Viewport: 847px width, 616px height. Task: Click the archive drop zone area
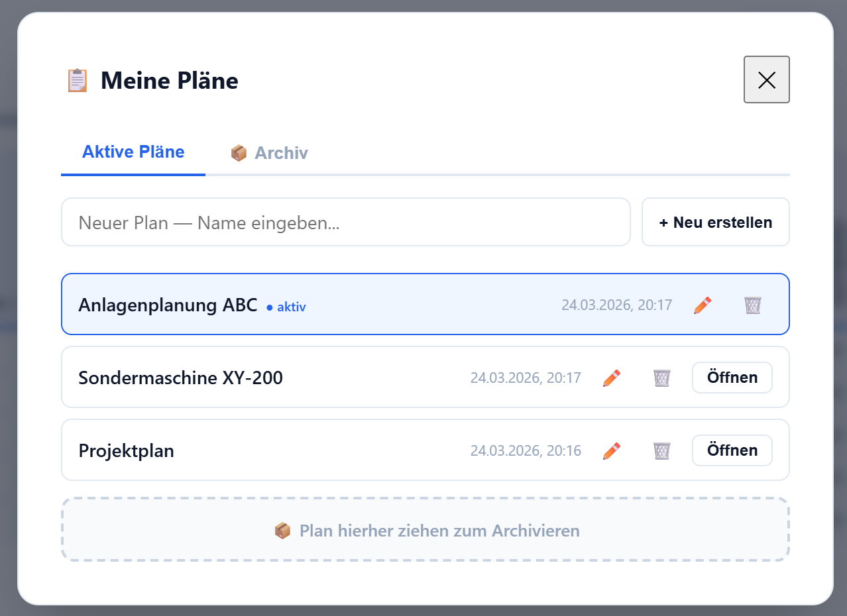[x=425, y=530]
